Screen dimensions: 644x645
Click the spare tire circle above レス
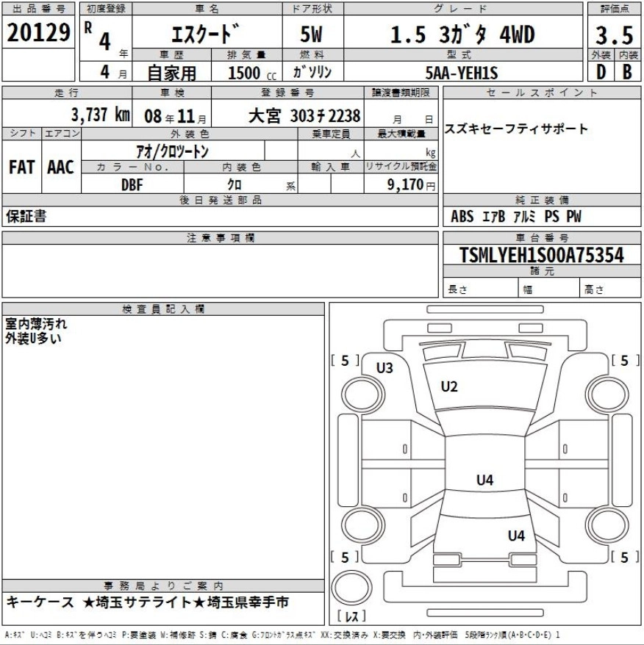tap(351, 588)
